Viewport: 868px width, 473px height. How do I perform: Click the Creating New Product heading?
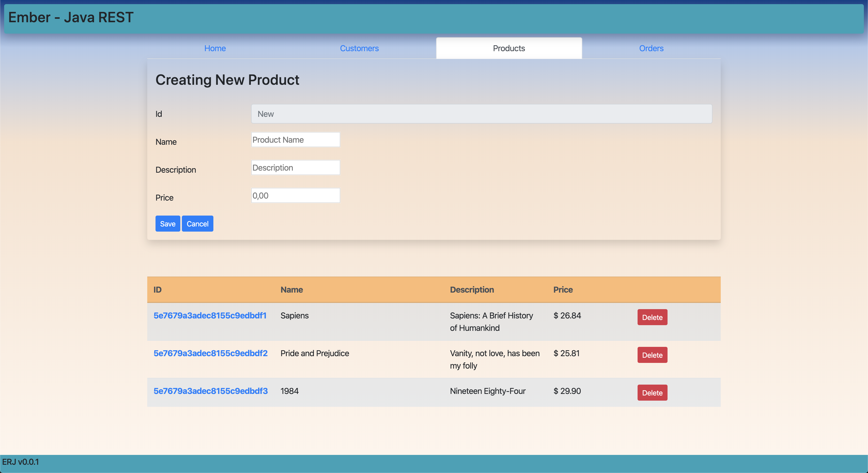pyautogui.click(x=227, y=80)
